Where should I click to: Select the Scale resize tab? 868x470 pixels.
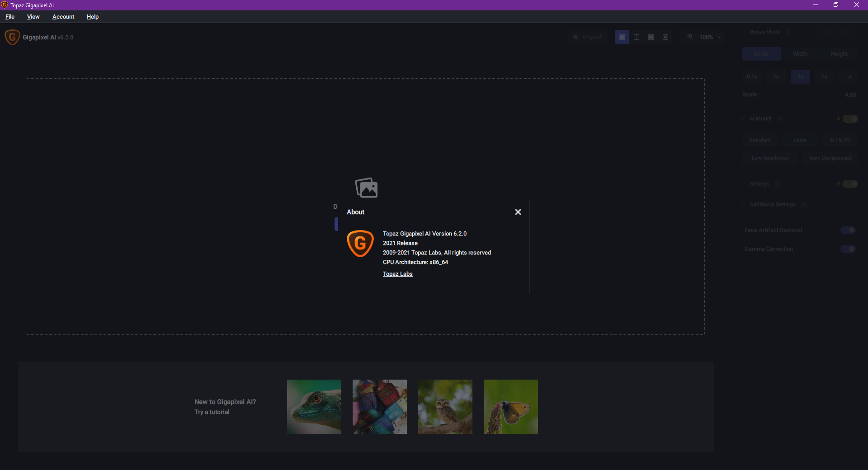click(761, 54)
